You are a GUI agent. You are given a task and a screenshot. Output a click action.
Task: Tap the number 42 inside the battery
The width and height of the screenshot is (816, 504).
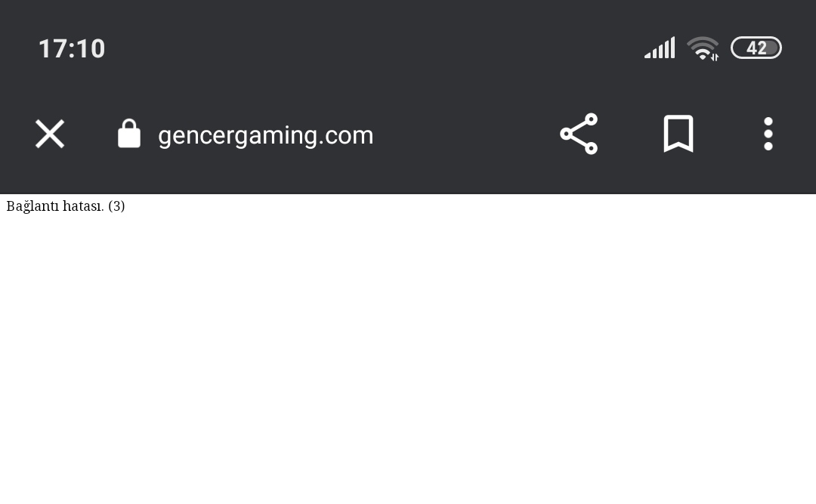(756, 48)
